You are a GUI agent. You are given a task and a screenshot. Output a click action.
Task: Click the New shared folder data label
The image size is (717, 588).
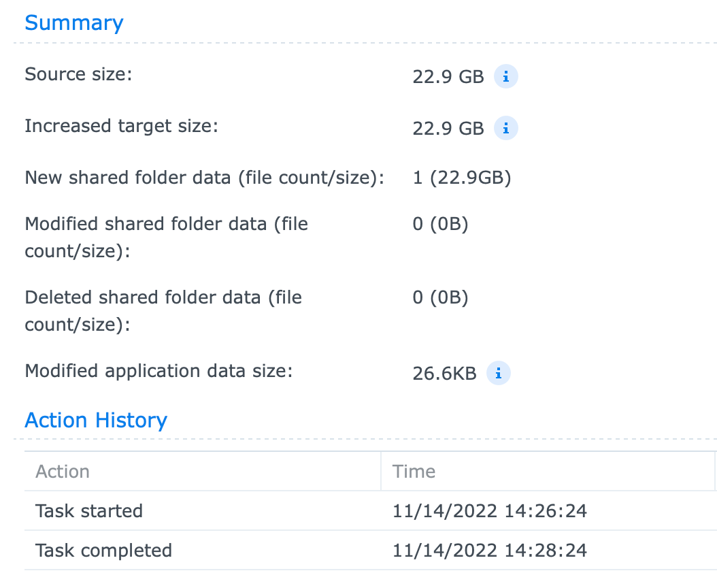point(204,178)
